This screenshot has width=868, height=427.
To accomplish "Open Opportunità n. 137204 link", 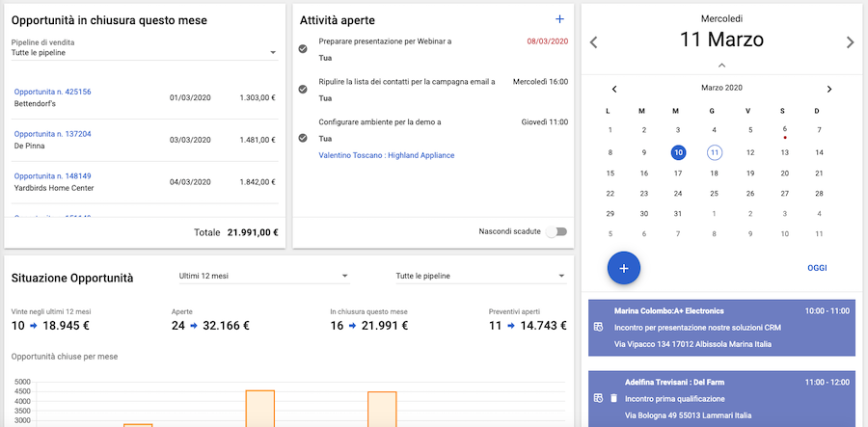I will click(53, 134).
